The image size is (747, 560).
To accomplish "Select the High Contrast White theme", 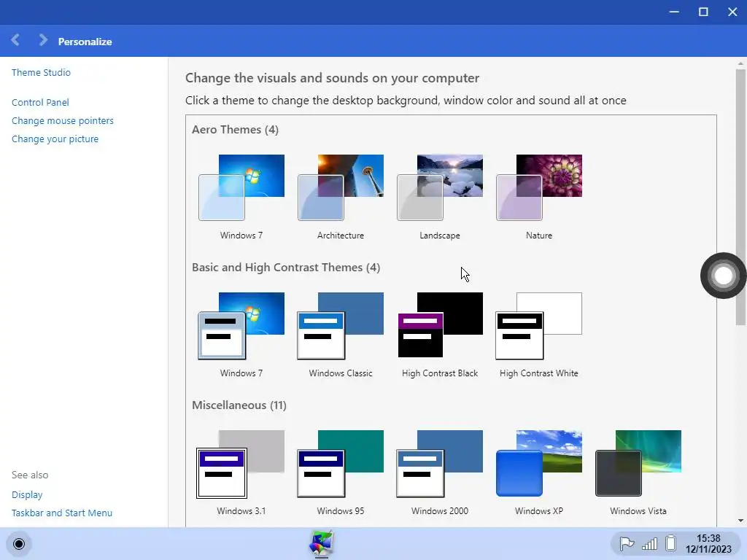I will click(539, 334).
